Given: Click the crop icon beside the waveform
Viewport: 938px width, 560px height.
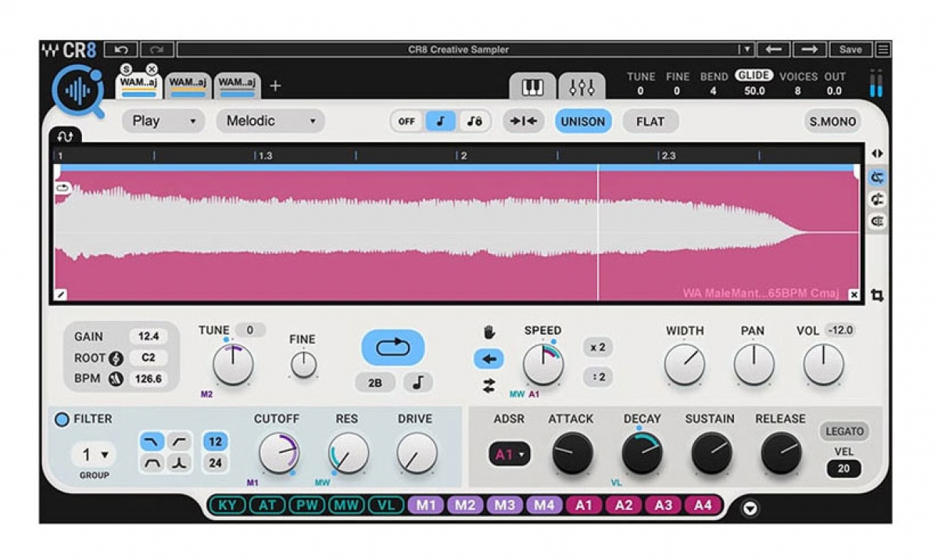Looking at the screenshot, I should pos(877,295).
